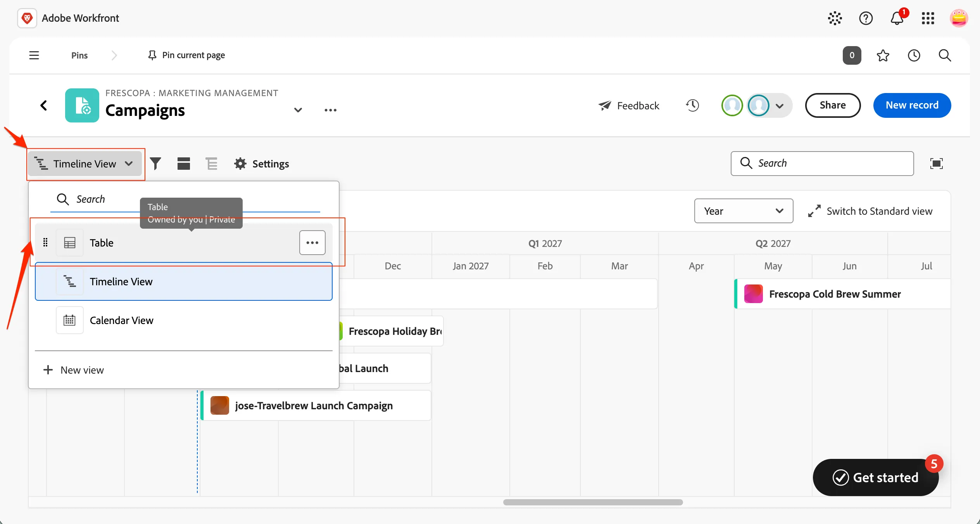Click the bar height toolbar icon
980x524 pixels.
[x=183, y=164]
